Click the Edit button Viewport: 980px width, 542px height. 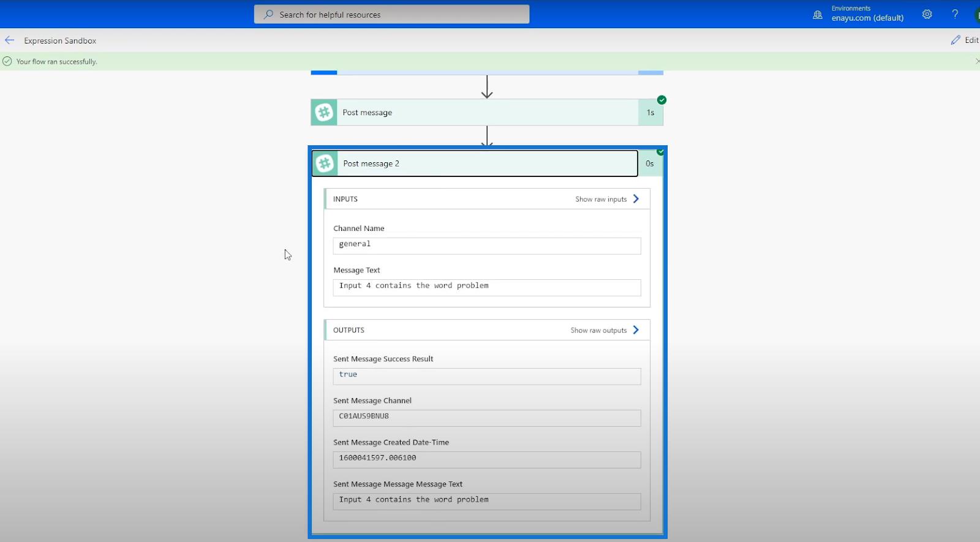click(x=965, y=40)
